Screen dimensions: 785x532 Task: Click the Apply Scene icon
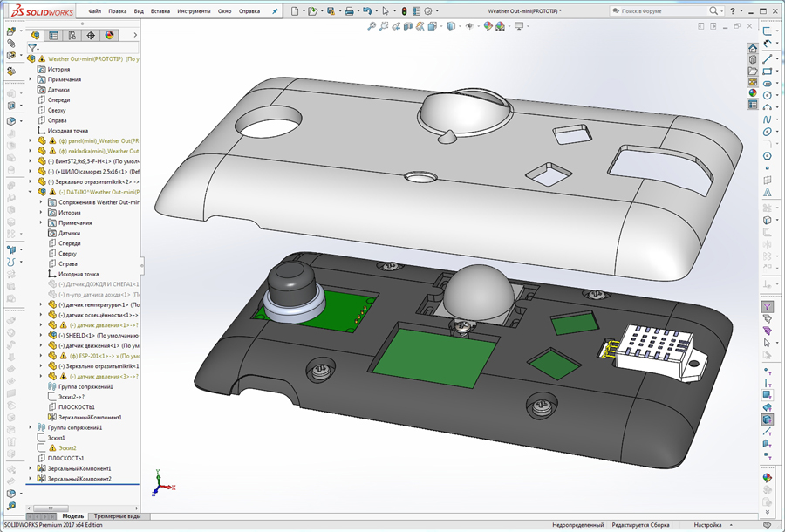coord(501,25)
